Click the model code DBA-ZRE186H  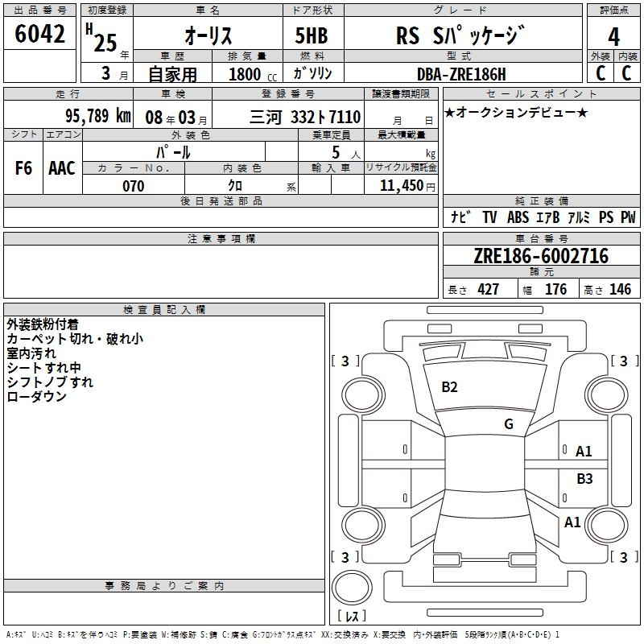click(461, 74)
